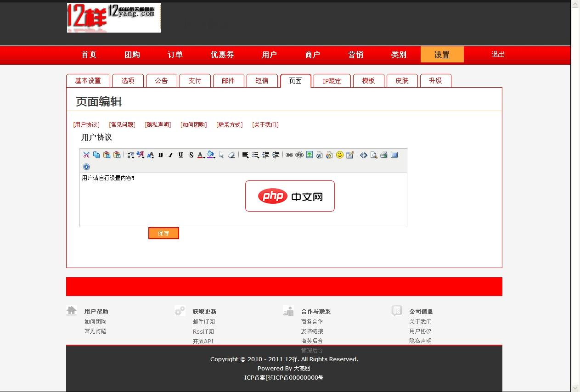
Task: Open the [隐私声明] page link
Action: [158, 125]
